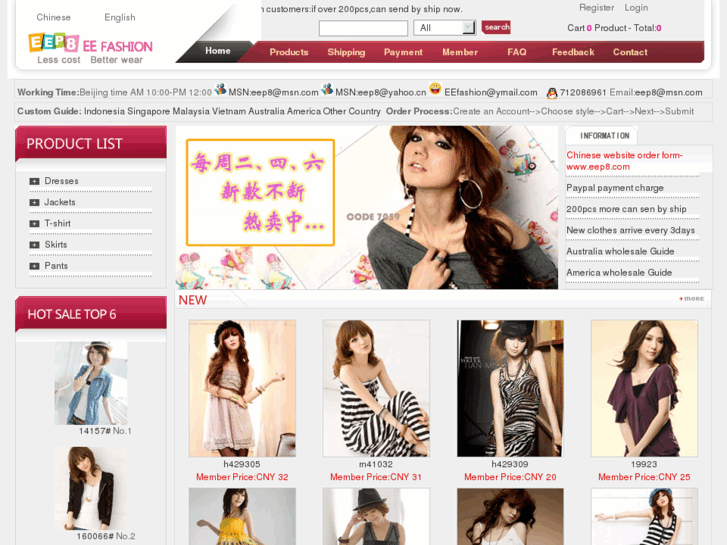This screenshot has height=545, width=727.
Task: Open the Singapore custom guide
Action: 148,111
